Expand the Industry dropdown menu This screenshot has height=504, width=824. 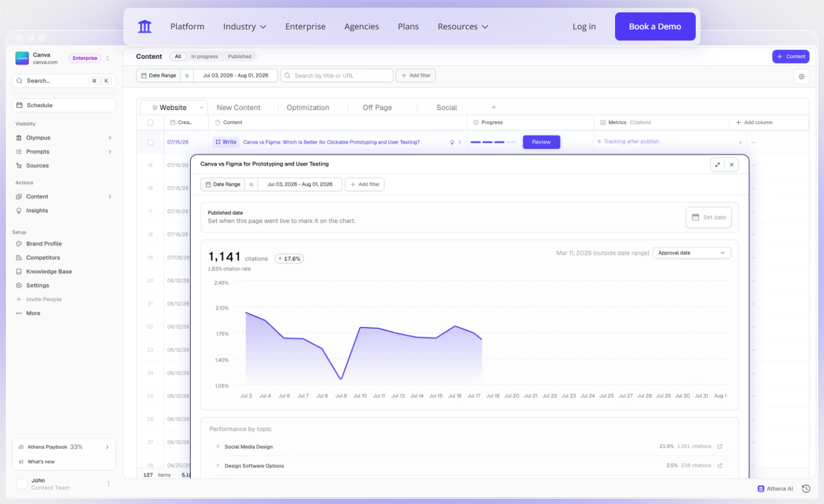[245, 26]
